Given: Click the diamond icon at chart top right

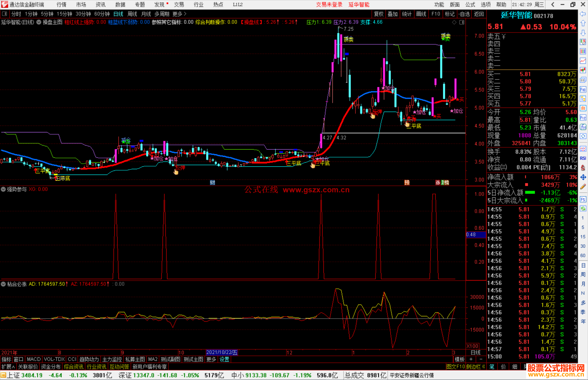Looking at the screenshot, I should point(454,22).
